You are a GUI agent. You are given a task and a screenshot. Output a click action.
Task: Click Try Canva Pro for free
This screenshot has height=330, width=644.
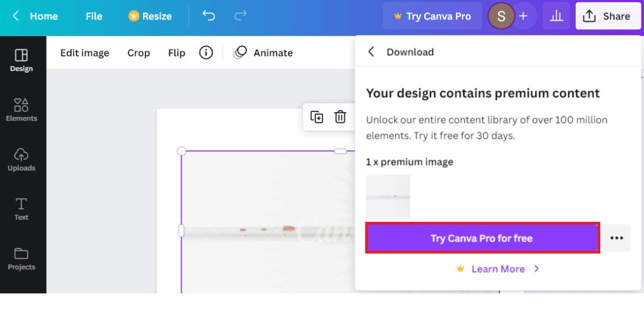click(x=482, y=238)
